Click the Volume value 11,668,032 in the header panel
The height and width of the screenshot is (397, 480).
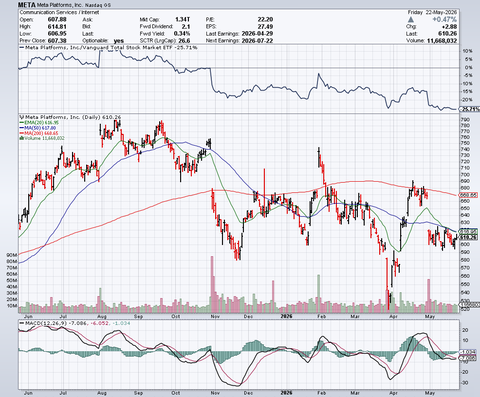(441, 40)
